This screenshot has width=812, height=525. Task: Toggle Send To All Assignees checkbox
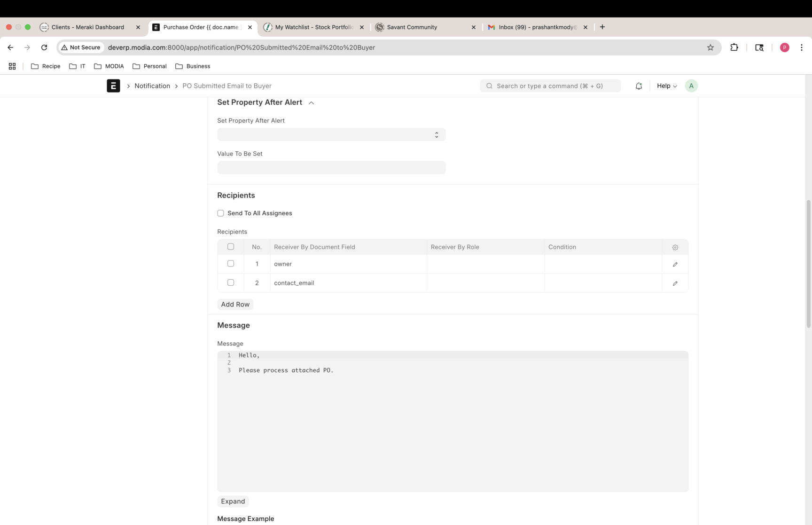(220, 213)
